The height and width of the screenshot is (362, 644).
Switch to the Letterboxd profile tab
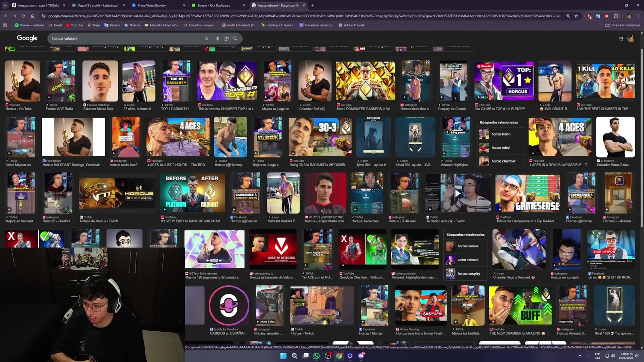point(98,5)
